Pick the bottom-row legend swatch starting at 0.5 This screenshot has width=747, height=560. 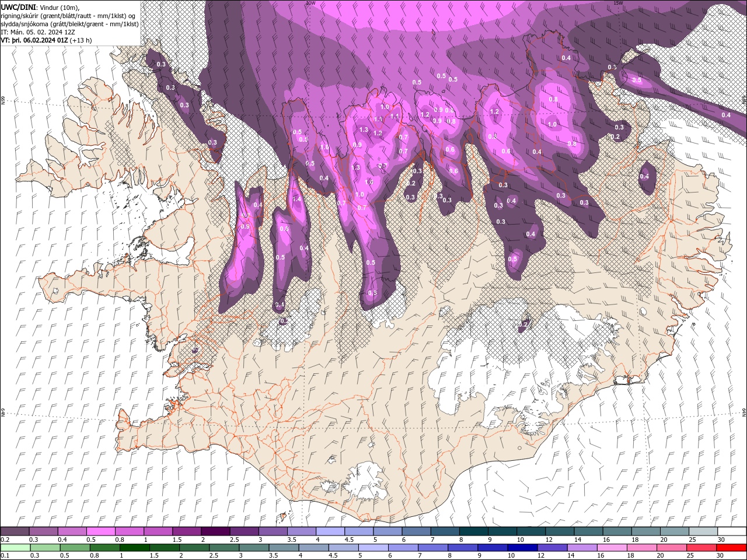coord(74,548)
